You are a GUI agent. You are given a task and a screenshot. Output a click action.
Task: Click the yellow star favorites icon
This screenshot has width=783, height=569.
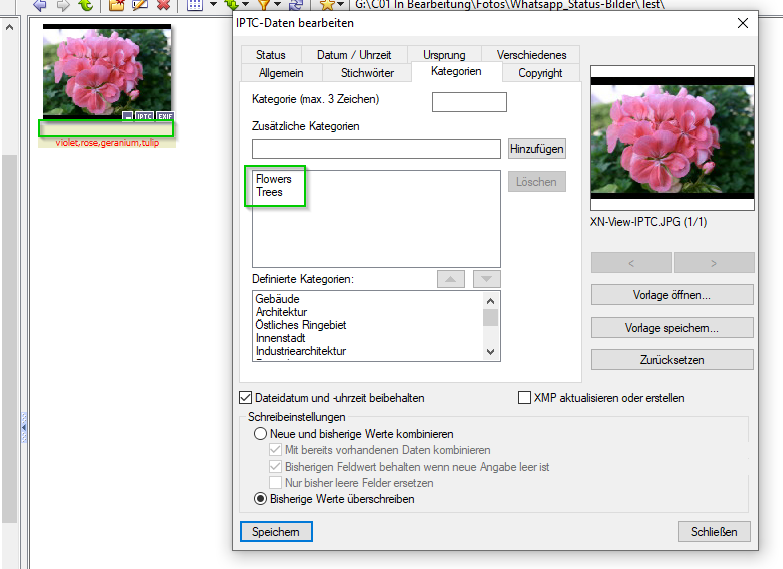[x=327, y=4]
